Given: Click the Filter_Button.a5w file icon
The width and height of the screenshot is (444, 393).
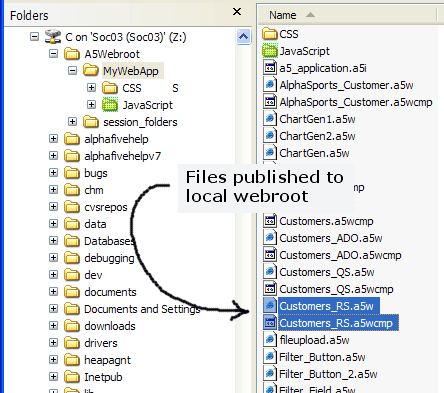Looking at the screenshot, I should click(x=270, y=357).
